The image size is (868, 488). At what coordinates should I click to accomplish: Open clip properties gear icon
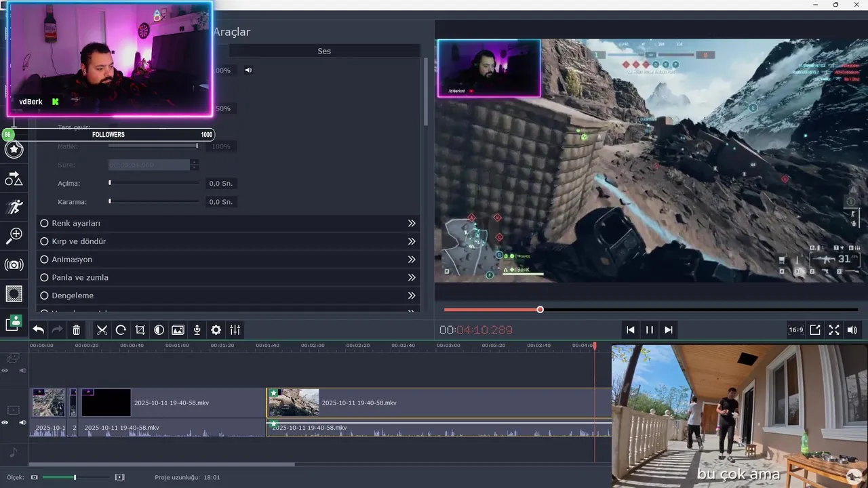pos(216,330)
